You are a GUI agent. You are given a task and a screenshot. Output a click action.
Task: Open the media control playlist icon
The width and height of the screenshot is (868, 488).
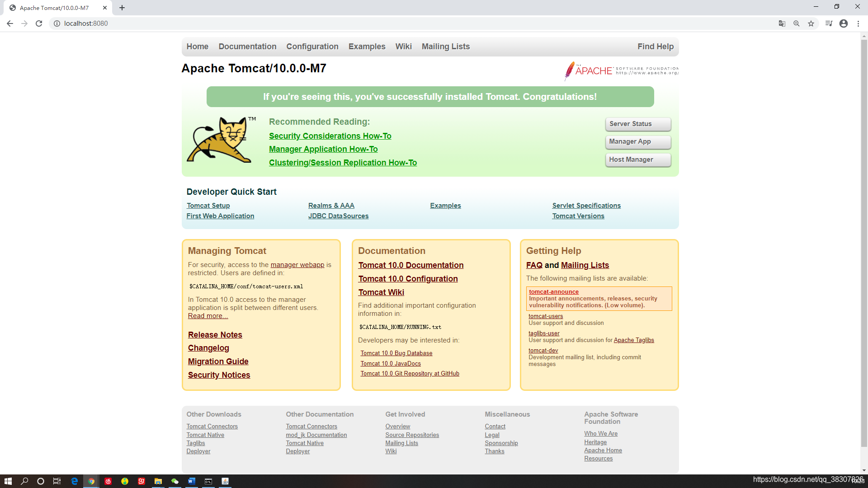point(829,23)
